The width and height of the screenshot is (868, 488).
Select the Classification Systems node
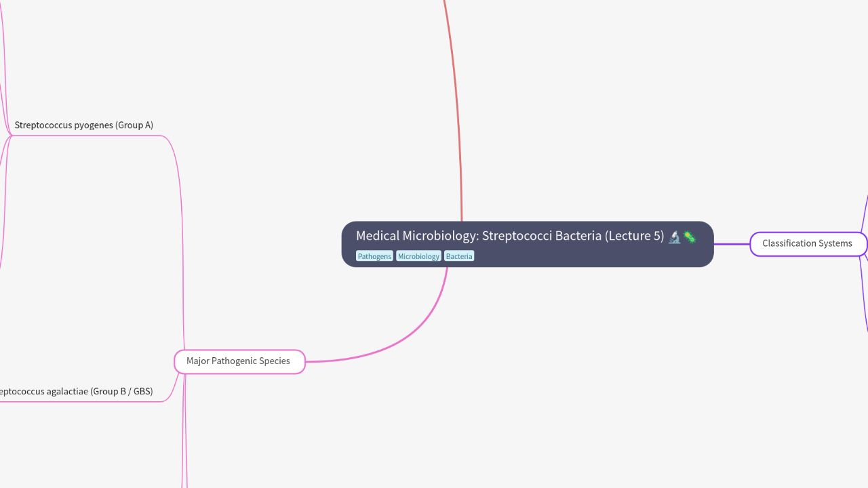tap(808, 243)
